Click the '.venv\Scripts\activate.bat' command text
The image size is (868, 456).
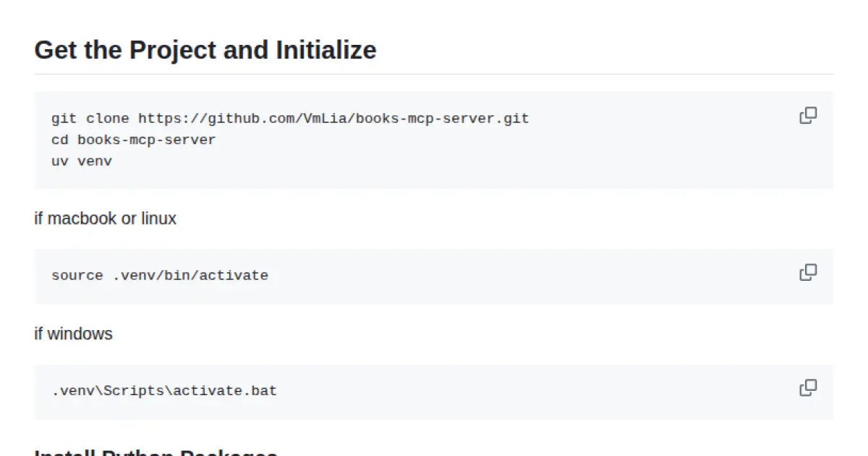click(163, 390)
